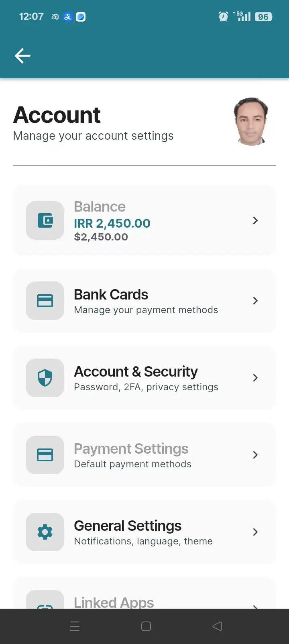Tap the card icon beside Payment Settings
The image size is (289, 644).
45,455
